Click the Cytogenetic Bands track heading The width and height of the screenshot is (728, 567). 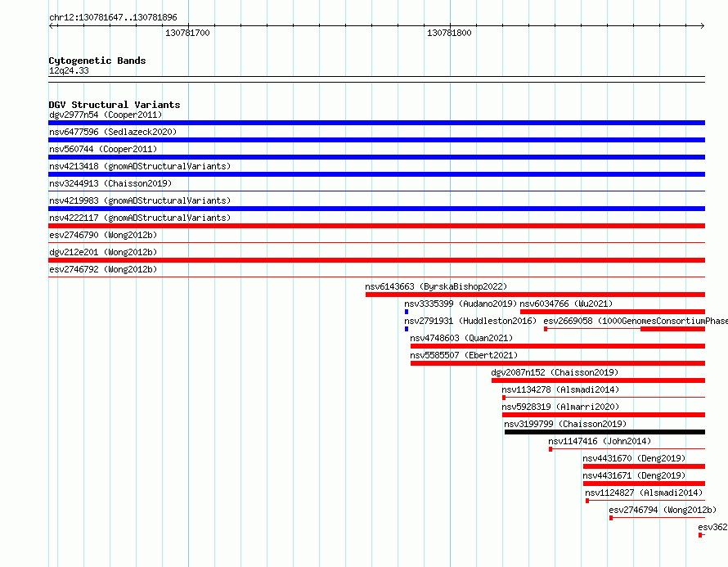coord(97,61)
